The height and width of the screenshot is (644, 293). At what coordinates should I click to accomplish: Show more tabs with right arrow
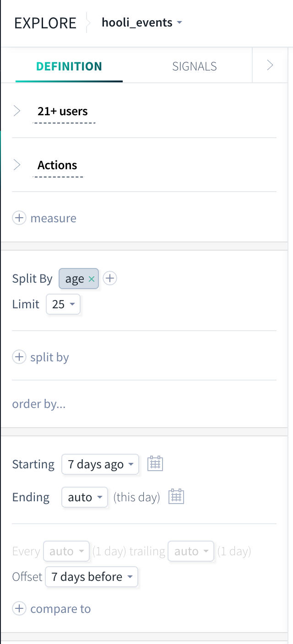tap(270, 65)
